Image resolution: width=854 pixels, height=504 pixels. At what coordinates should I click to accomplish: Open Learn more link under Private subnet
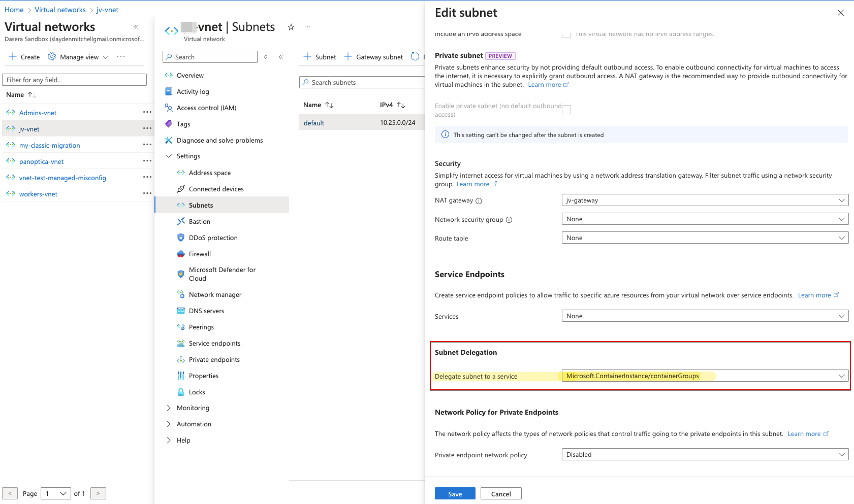[548, 85]
